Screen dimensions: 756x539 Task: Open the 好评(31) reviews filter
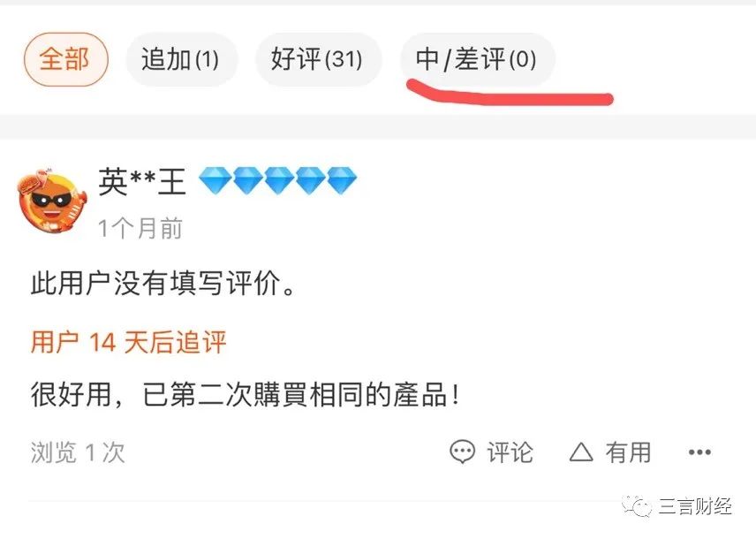(x=318, y=59)
